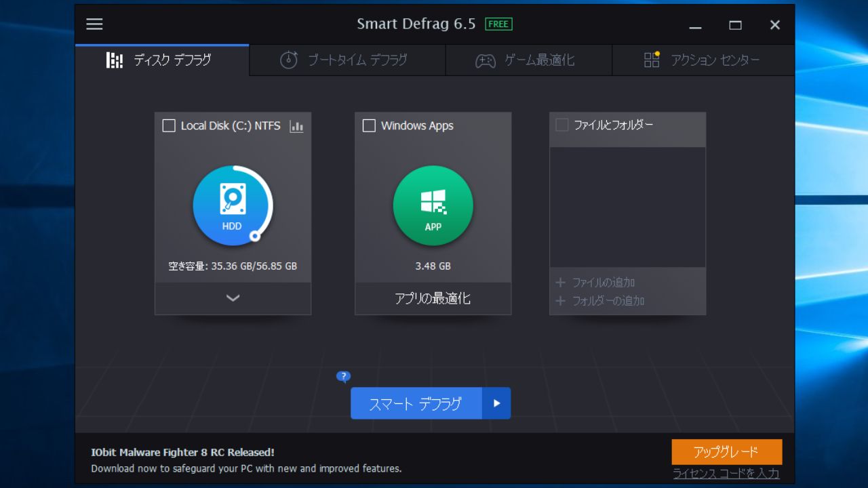Click the disk defrag tab icon

click(115, 60)
